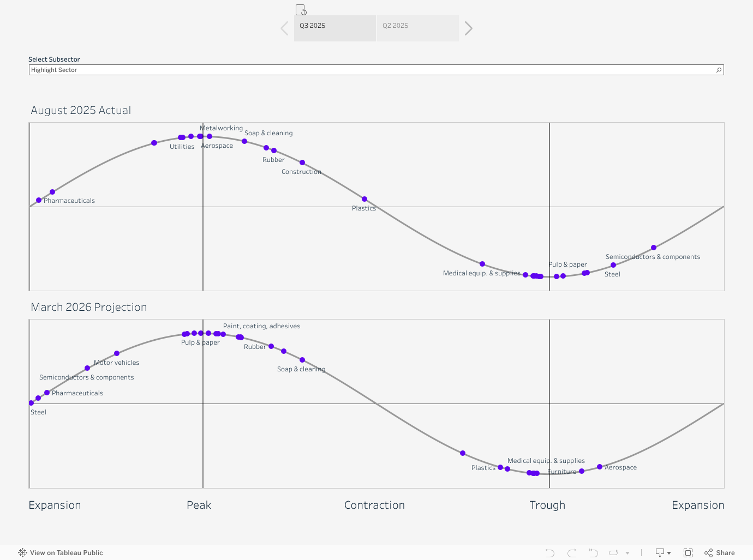Click the search icon in Highlight Sector box
Image resolution: width=753 pixels, height=560 pixels.
[719, 70]
